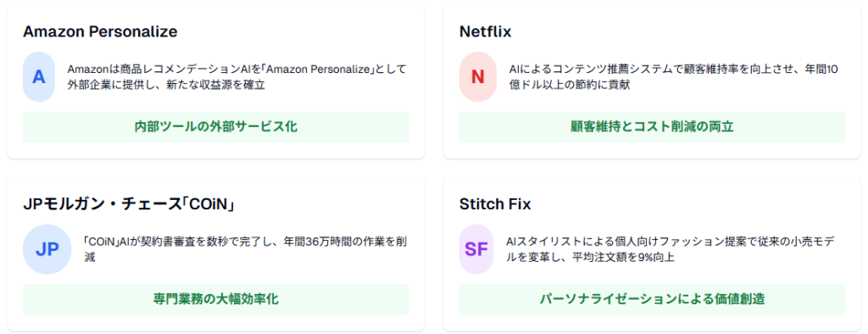Image resolution: width=868 pixels, height=334 pixels.
Task: Click the 億ドル以上の節約に貢献 line in Netflix card
Action: pyautogui.click(x=570, y=85)
